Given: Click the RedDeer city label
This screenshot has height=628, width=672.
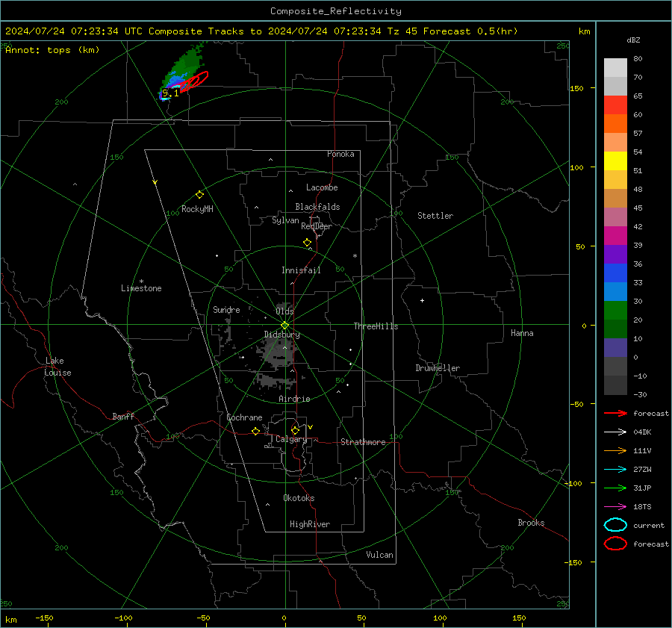Looking at the screenshot, I should pos(317,226).
